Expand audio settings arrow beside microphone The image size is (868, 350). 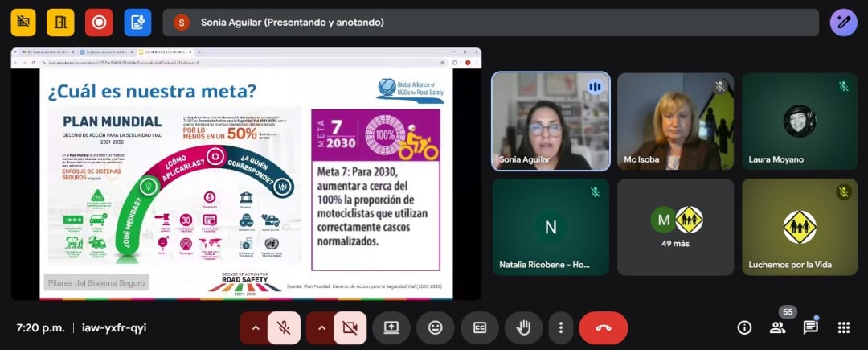tap(255, 327)
